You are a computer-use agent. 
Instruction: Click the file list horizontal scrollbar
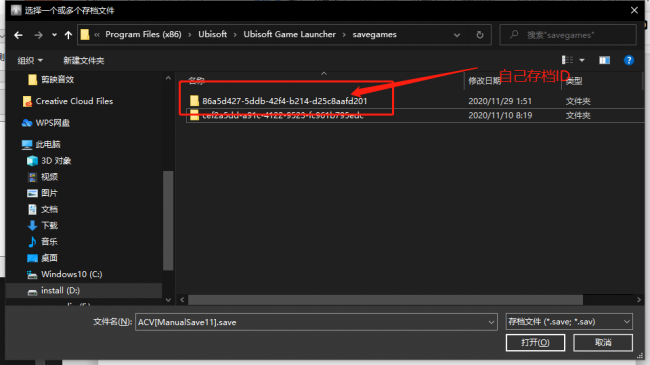386,299
